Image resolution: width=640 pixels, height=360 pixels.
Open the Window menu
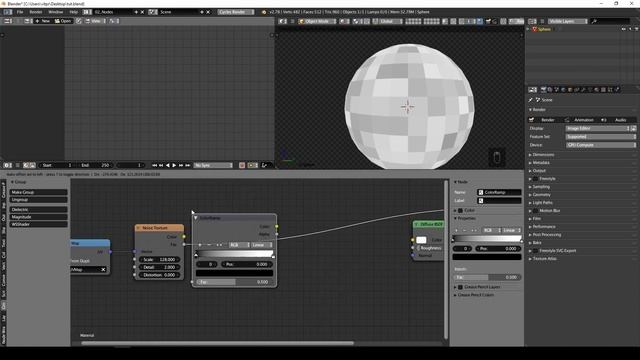[x=56, y=12]
